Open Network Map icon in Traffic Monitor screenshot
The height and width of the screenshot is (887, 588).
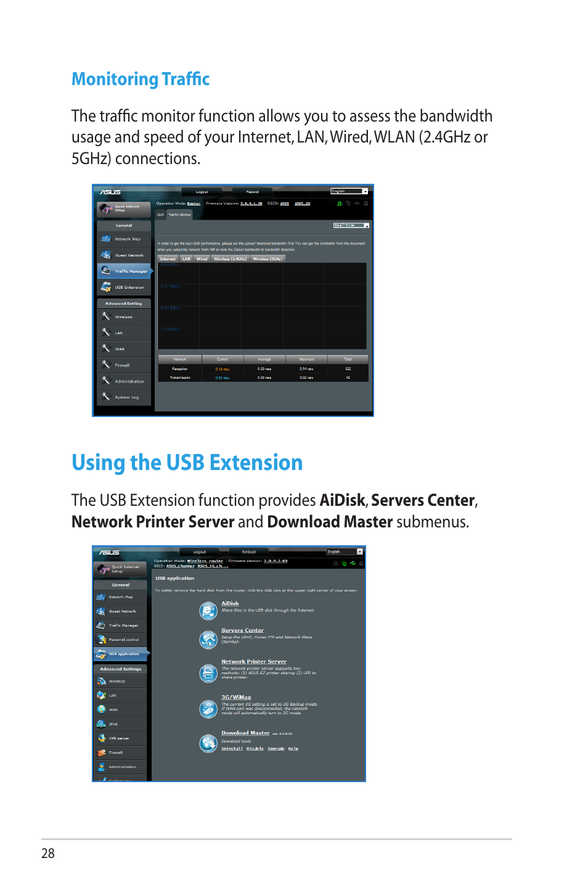(x=105, y=239)
